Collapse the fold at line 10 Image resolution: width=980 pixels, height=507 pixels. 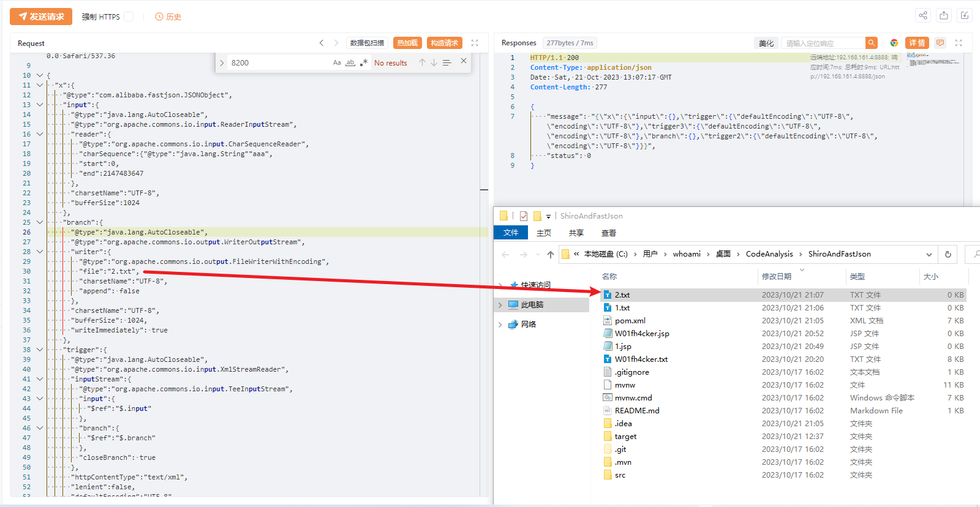coord(40,75)
